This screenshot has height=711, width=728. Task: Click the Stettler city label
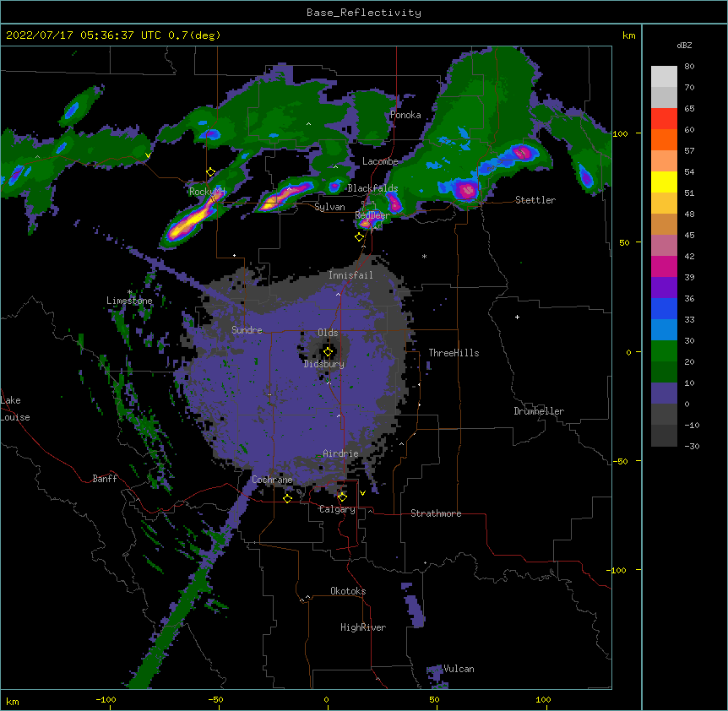point(535,200)
